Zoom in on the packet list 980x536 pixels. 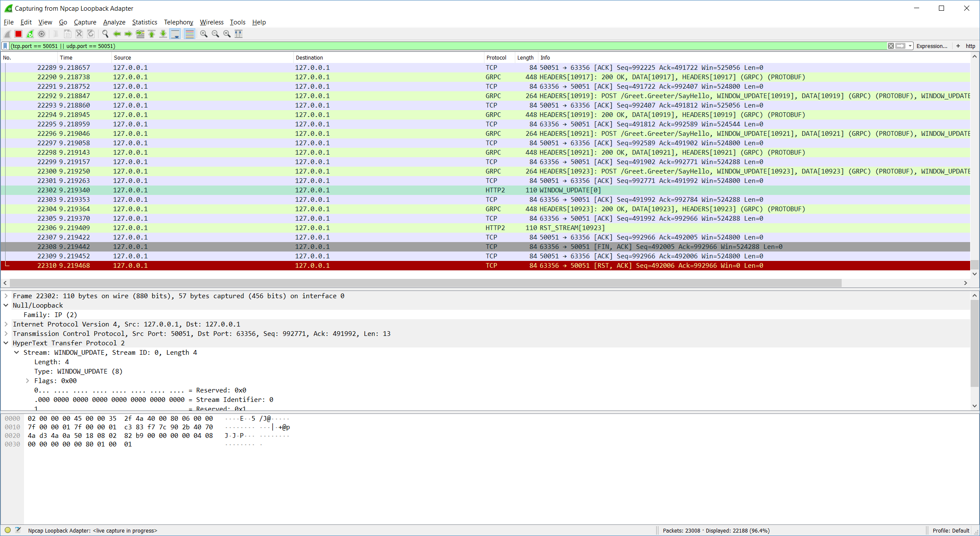203,34
